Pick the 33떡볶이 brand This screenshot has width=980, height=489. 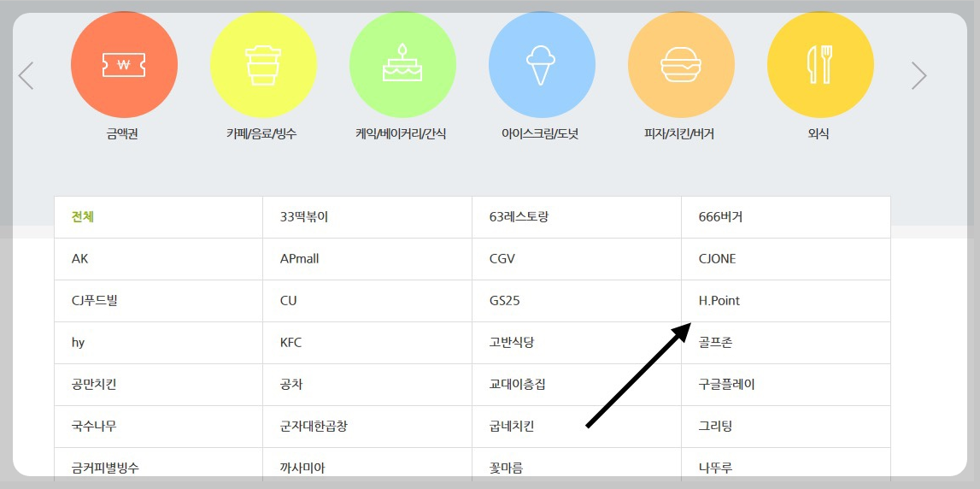367,217
